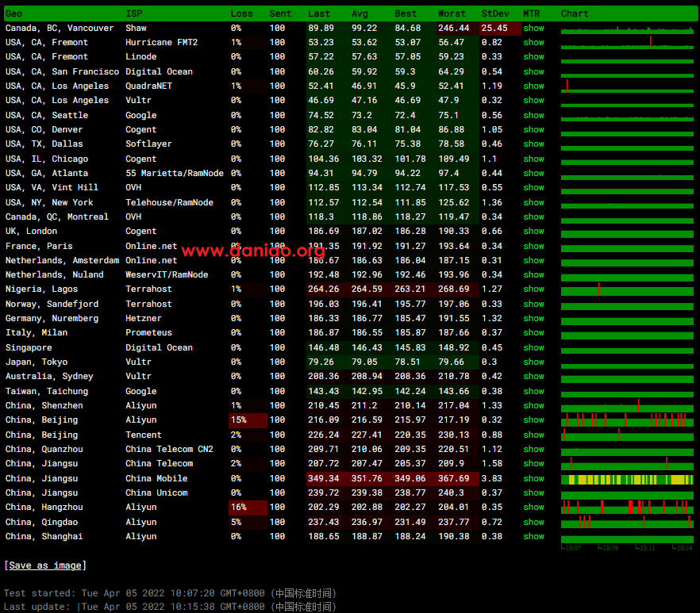Viewport: 700px width, 613px height.
Task: Open MTR for Chicago Cogent row
Action: pos(533,159)
